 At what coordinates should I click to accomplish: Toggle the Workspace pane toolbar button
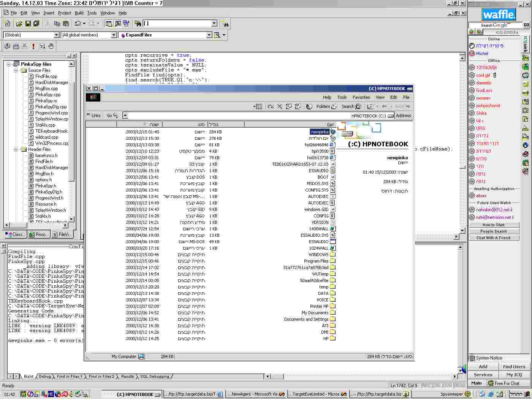coord(109,24)
